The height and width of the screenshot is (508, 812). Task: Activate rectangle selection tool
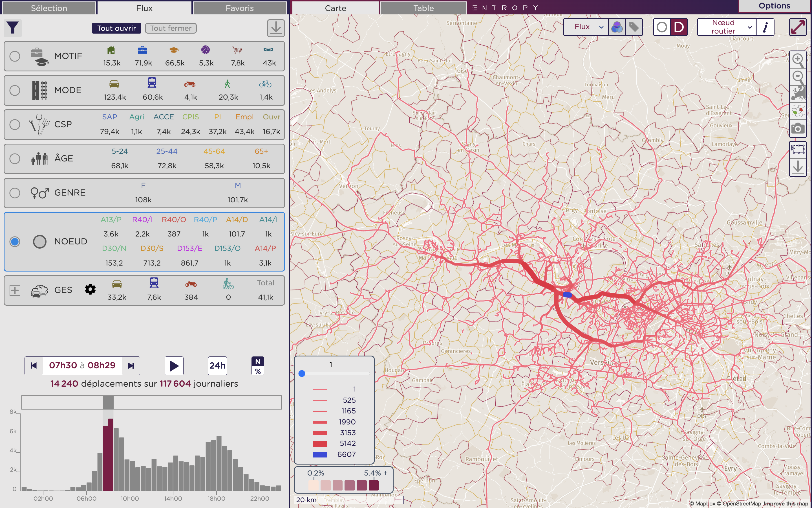[x=798, y=149]
